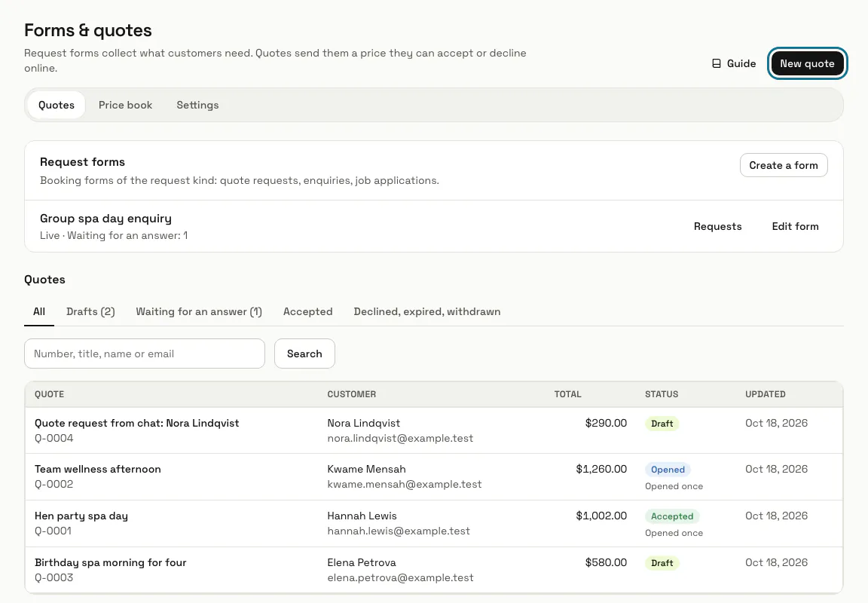Image resolution: width=868 pixels, height=603 pixels.
Task: Open the Hen party spa day quote
Action: coord(81,516)
